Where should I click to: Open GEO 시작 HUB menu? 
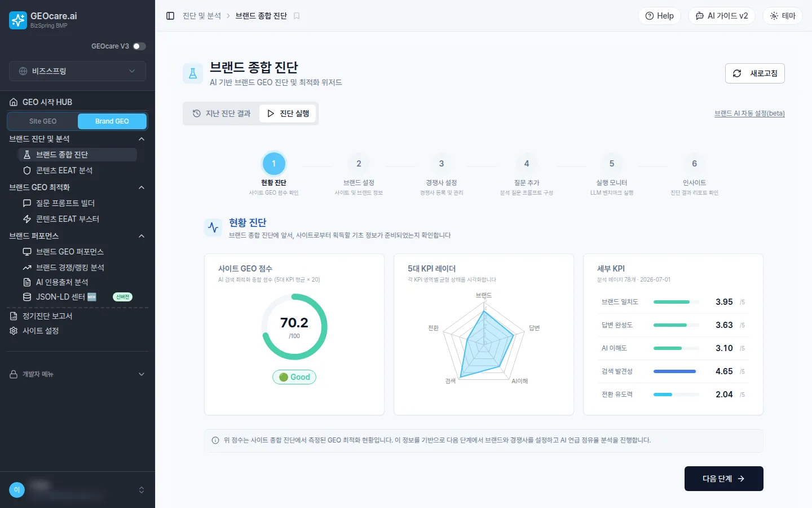(x=77, y=102)
